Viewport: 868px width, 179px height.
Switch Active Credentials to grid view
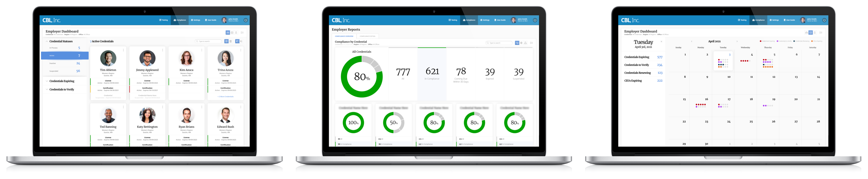tap(226, 41)
